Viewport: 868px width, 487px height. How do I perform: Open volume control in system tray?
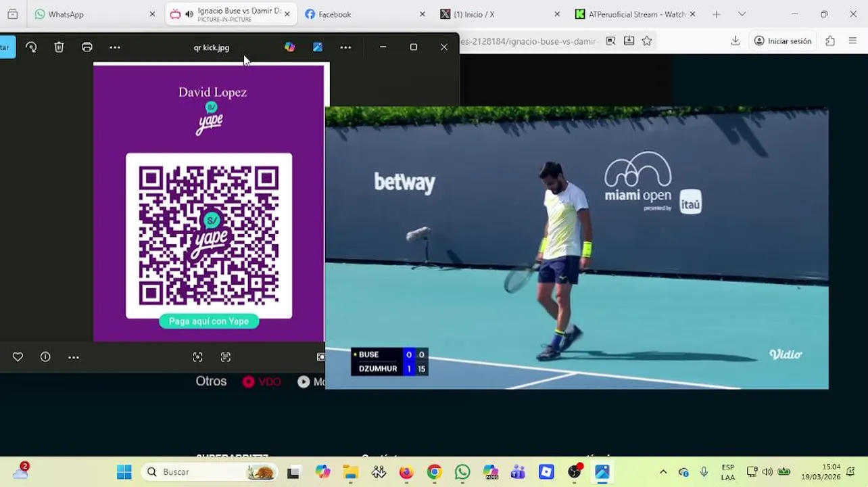click(x=767, y=472)
